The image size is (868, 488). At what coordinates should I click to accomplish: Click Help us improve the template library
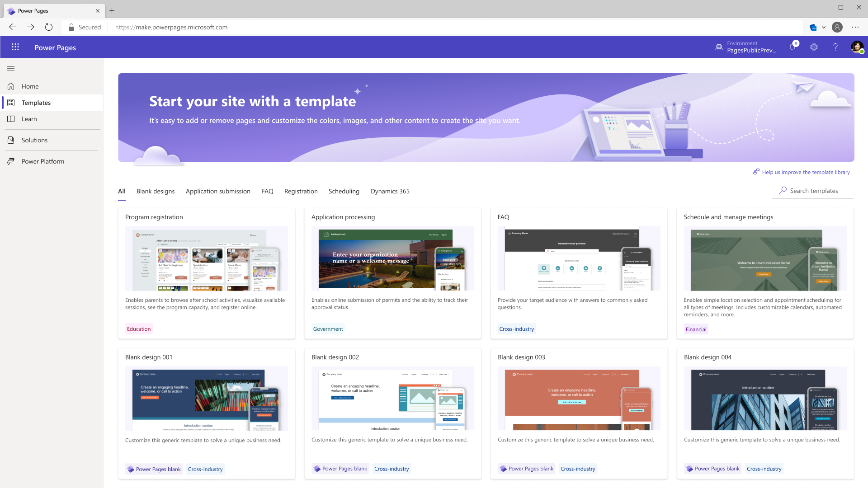[x=805, y=172]
